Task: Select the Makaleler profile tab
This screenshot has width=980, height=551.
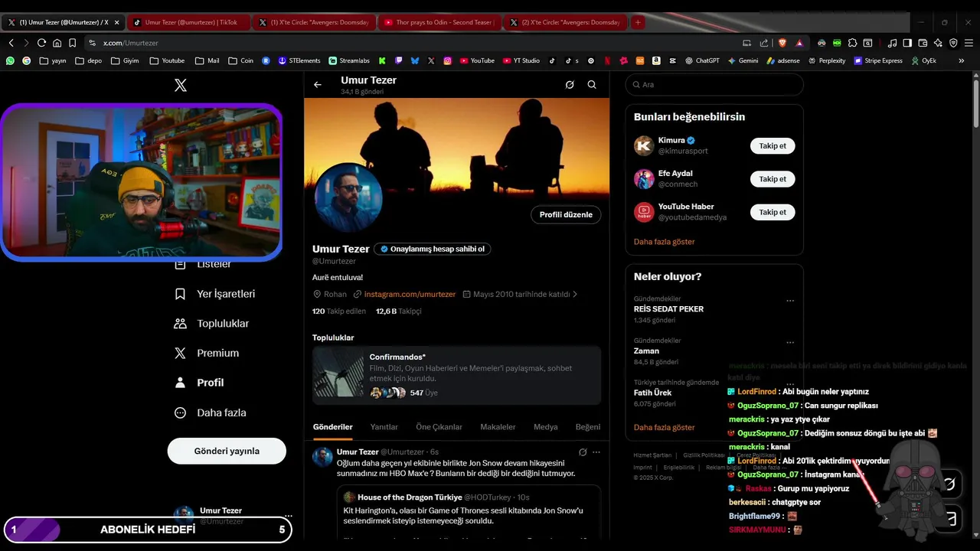Action: pyautogui.click(x=498, y=427)
